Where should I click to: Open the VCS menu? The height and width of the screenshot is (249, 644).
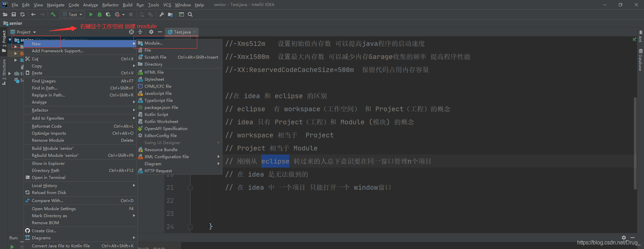(x=167, y=5)
